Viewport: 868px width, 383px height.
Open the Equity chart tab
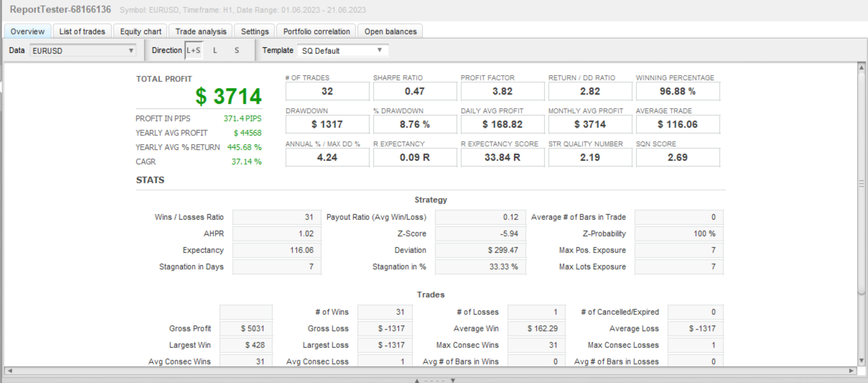[x=141, y=31]
